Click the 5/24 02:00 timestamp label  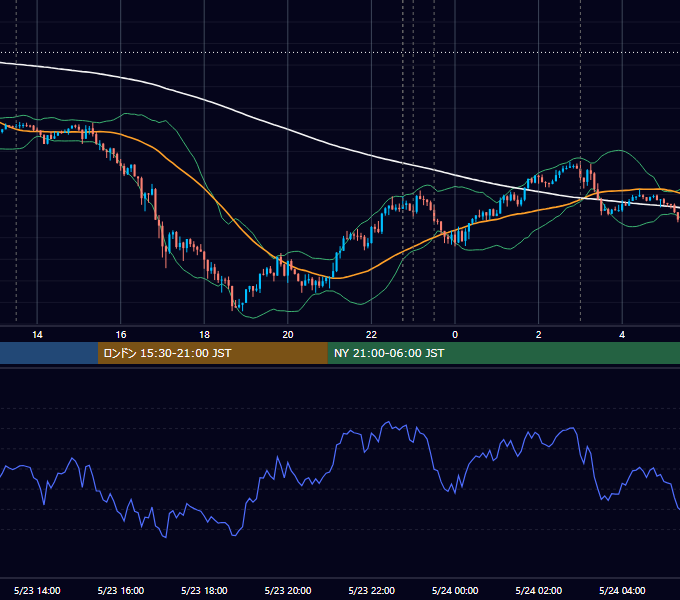pyautogui.click(x=539, y=590)
